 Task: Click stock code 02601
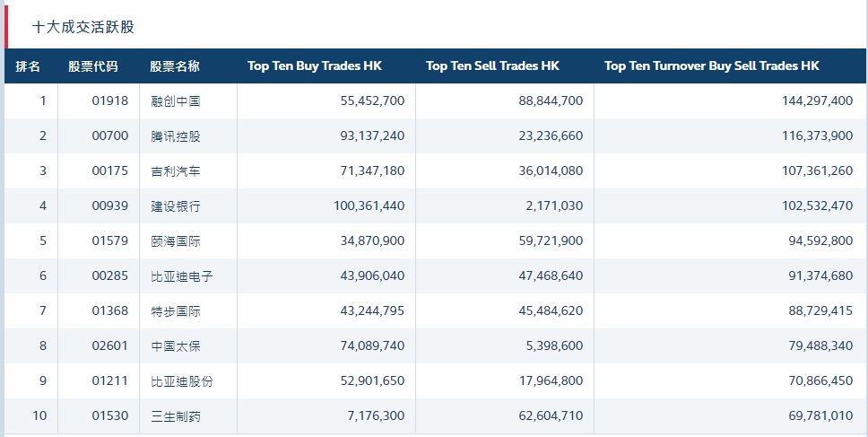110,346
